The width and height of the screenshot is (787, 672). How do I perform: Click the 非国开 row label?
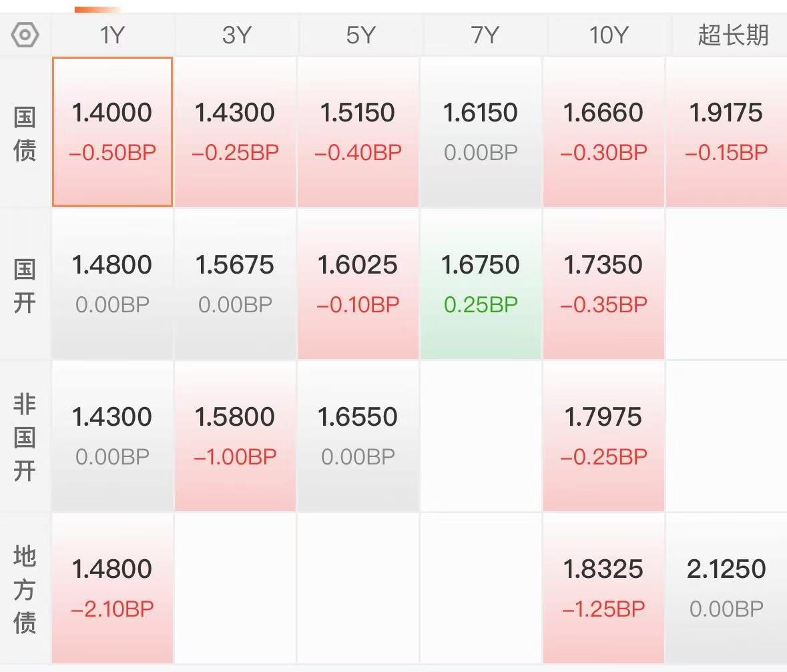click(x=25, y=437)
